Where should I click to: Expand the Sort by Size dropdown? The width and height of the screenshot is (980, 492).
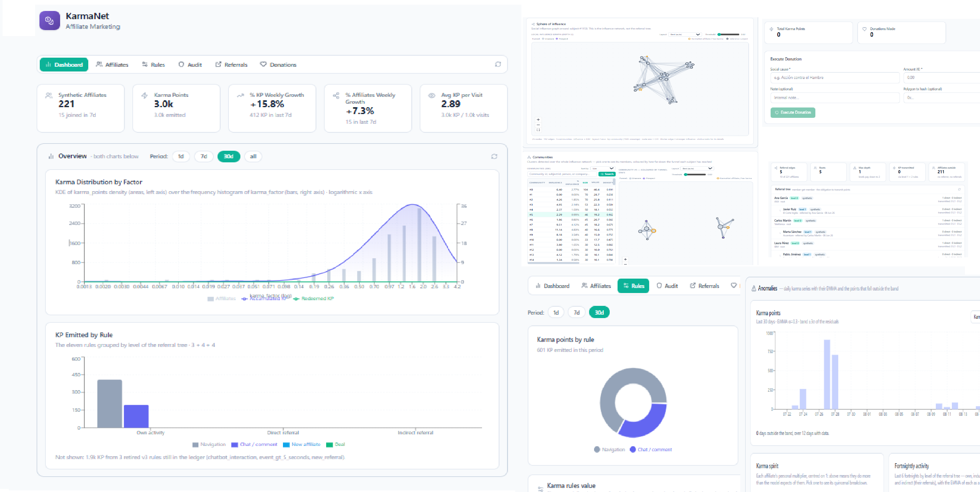pos(602,168)
